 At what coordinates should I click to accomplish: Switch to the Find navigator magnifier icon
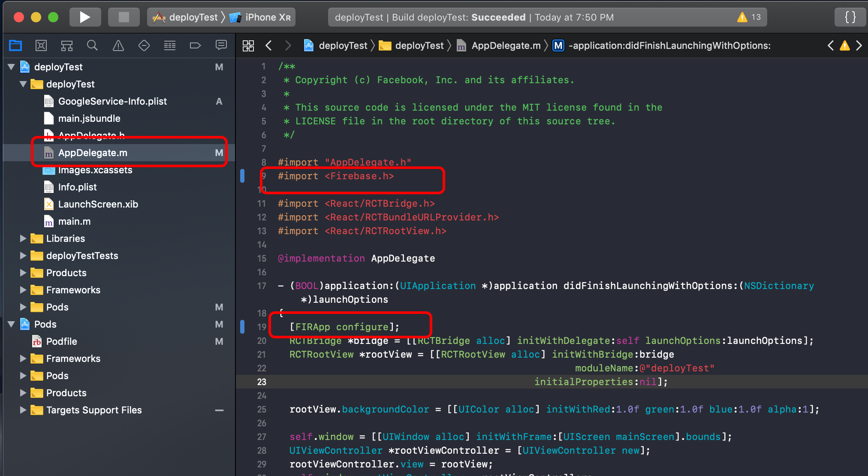(x=92, y=45)
